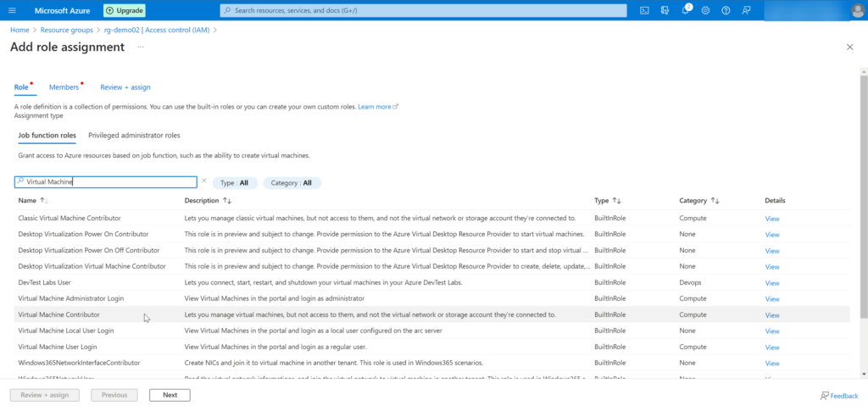Click the Next button

170,395
